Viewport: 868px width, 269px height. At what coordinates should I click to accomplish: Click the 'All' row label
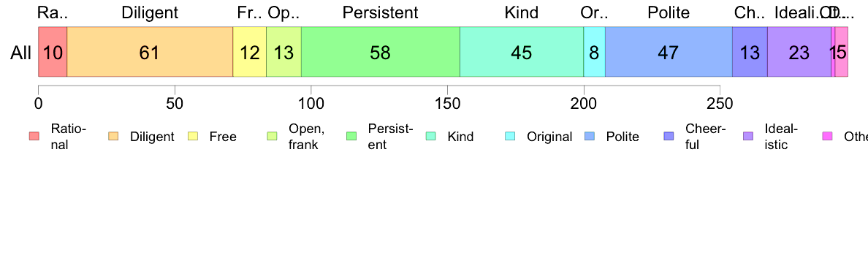(x=21, y=53)
